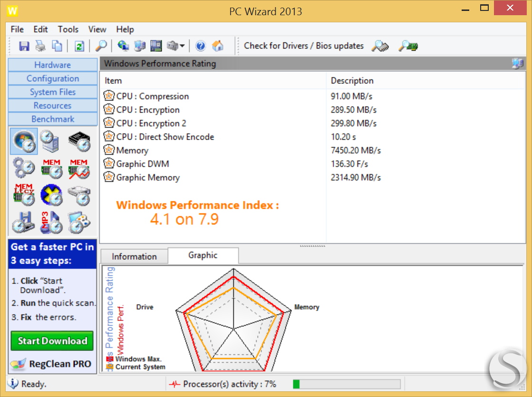Click the driver check magnifier icon
This screenshot has width=532, height=397.
[380, 46]
